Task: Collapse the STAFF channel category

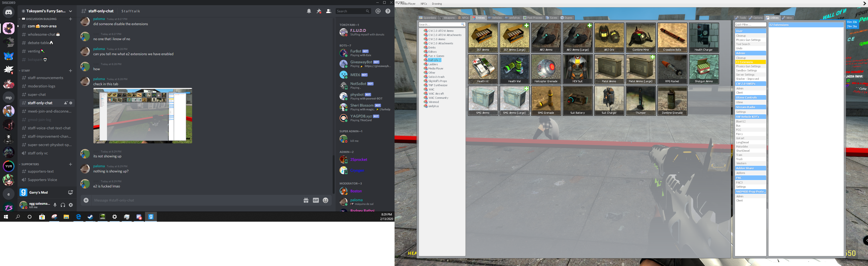Action: click(x=26, y=71)
